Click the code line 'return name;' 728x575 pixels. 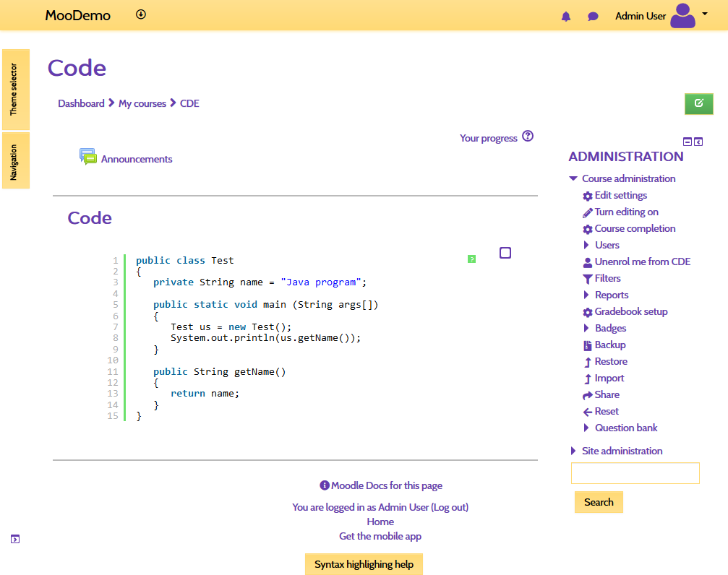tap(205, 394)
